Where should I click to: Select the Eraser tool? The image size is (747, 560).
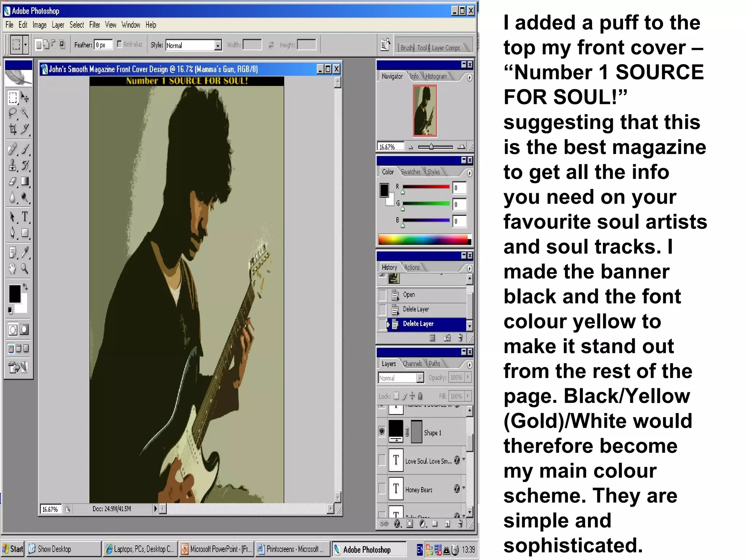[x=13, y=181]
